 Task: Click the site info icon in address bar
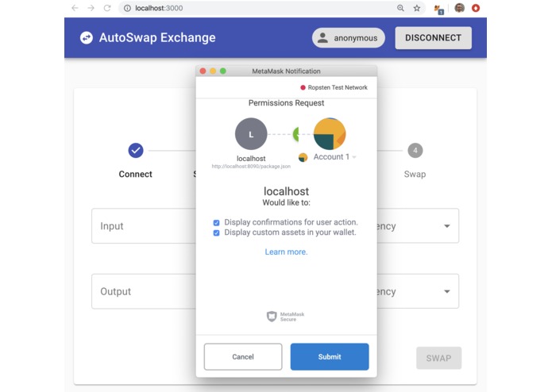pyautogui.click(x=127, y=8)
